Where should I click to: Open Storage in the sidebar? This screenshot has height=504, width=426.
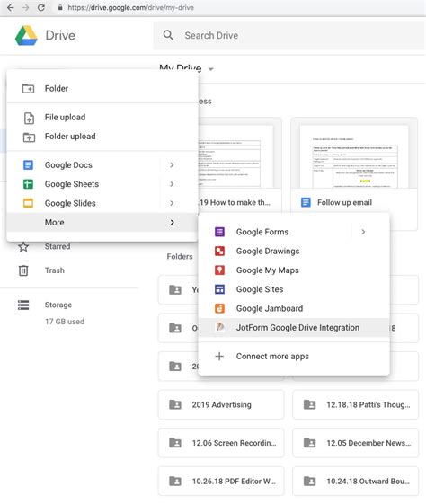(x=58, y=305)
